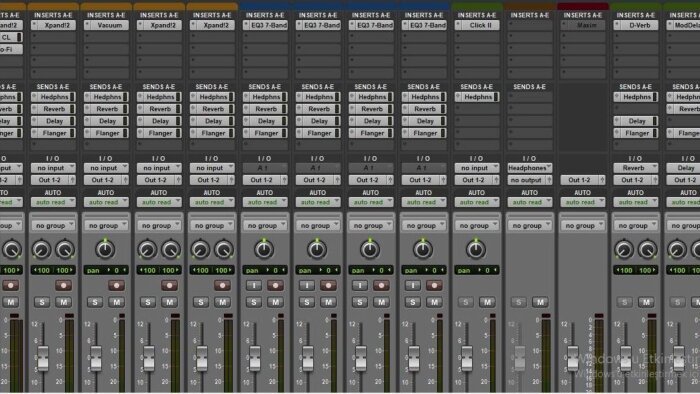Open auto read selector on Click II track
The image size is (700, 394).
(477, 202)
